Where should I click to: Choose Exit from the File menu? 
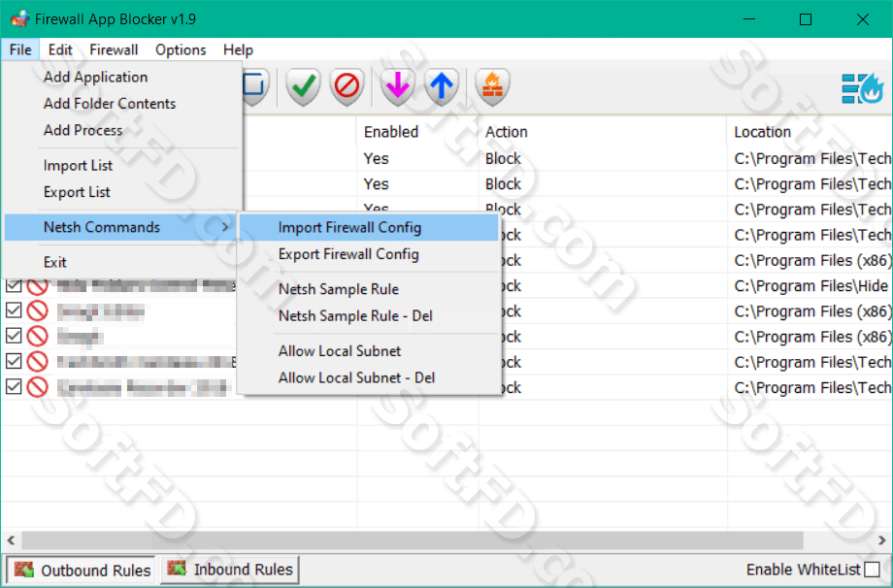tap(122, 262)
